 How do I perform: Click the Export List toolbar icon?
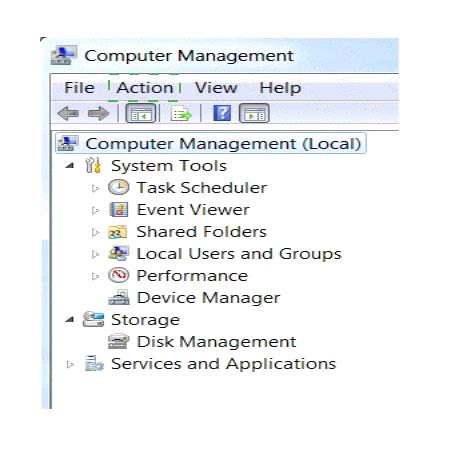[x=181, y=114]
